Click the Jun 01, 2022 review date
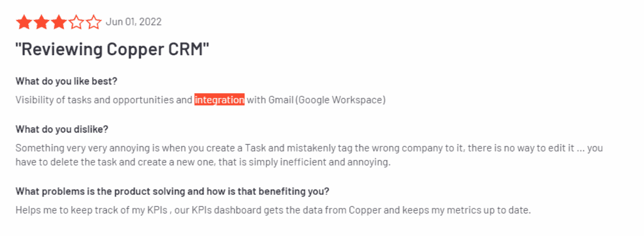The width and height of the screenshot is (644, 236). tap(133, 22)
